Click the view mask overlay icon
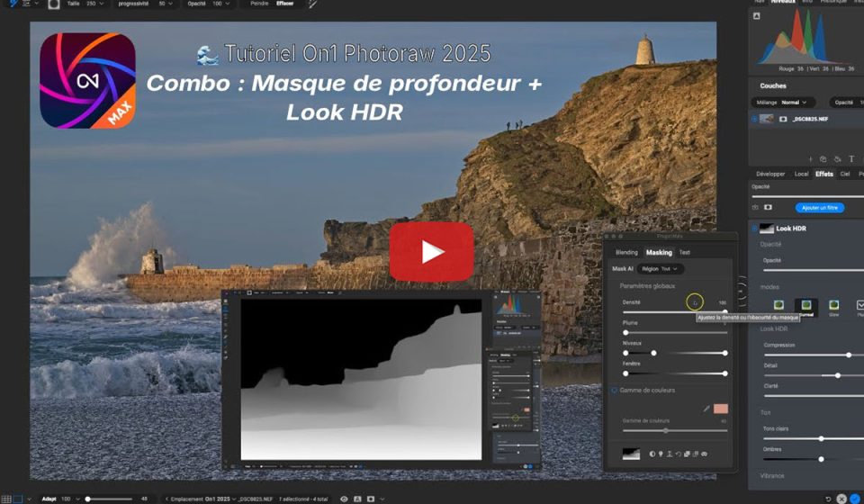 [x=704, y=454]
